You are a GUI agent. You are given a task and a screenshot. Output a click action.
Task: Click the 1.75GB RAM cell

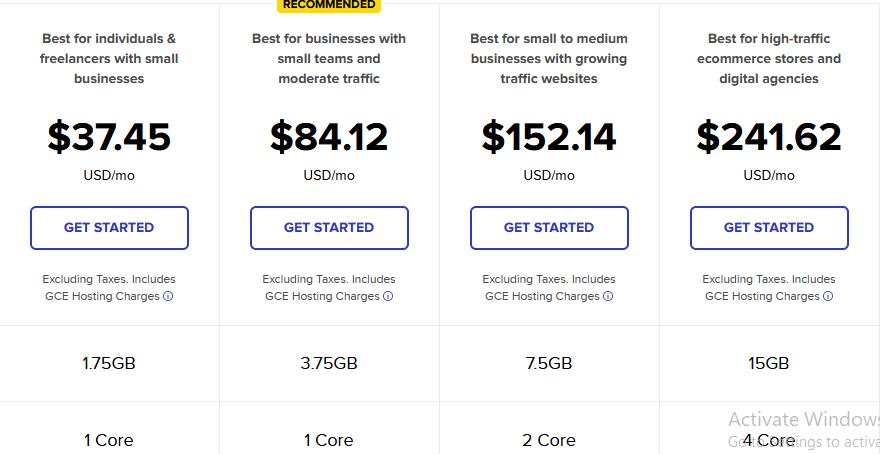click(109, 364)
